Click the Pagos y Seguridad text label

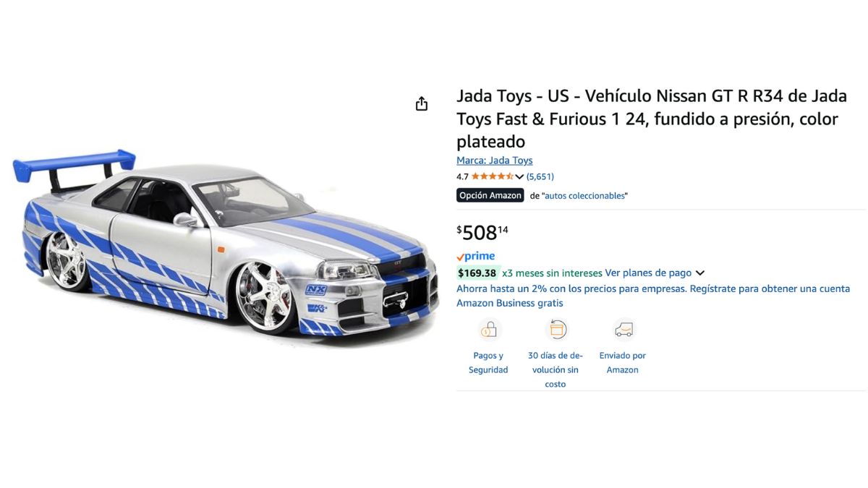tap(488, 363)
